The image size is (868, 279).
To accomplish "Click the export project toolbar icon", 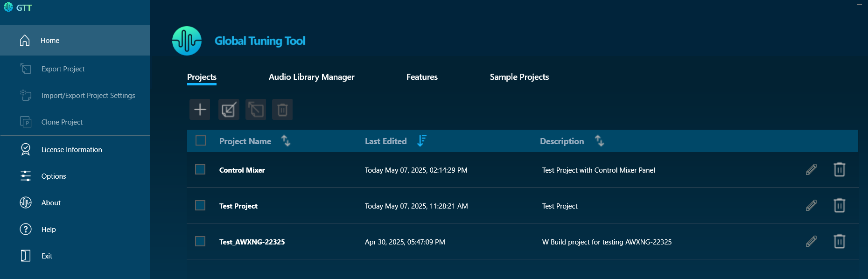I will [256, 109].
